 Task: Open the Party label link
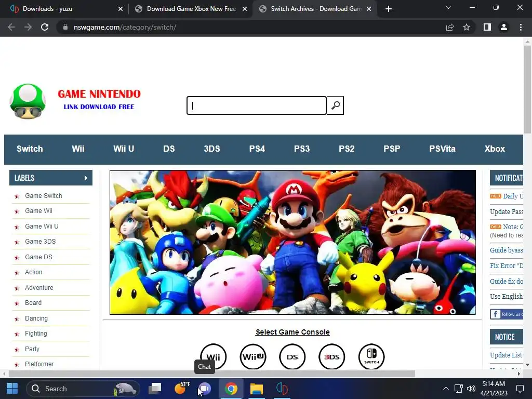[32, 349]
